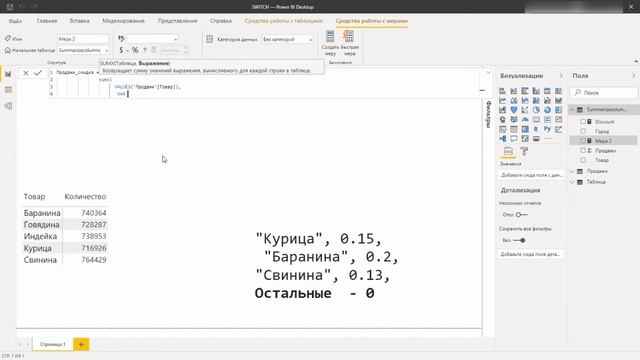
Task: Select the stacked bar chart visual
Action: tap(502, 91)
